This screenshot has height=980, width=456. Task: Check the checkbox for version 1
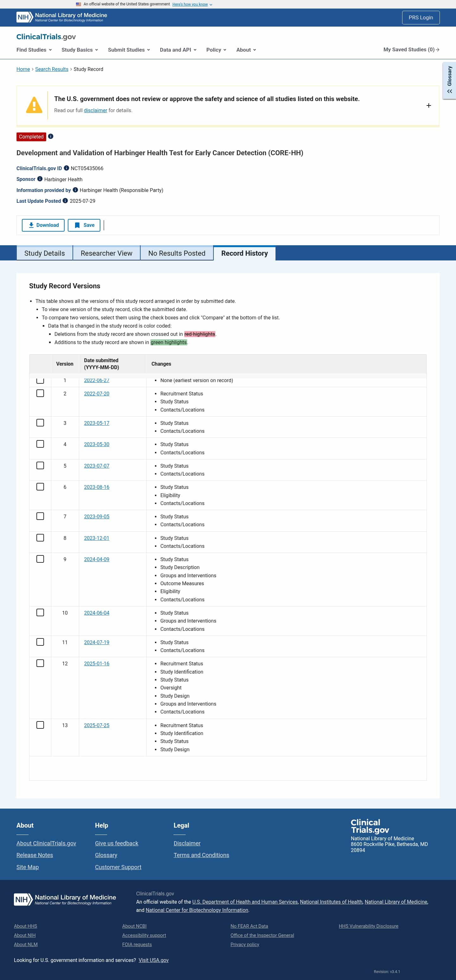(x=40, y=380)
